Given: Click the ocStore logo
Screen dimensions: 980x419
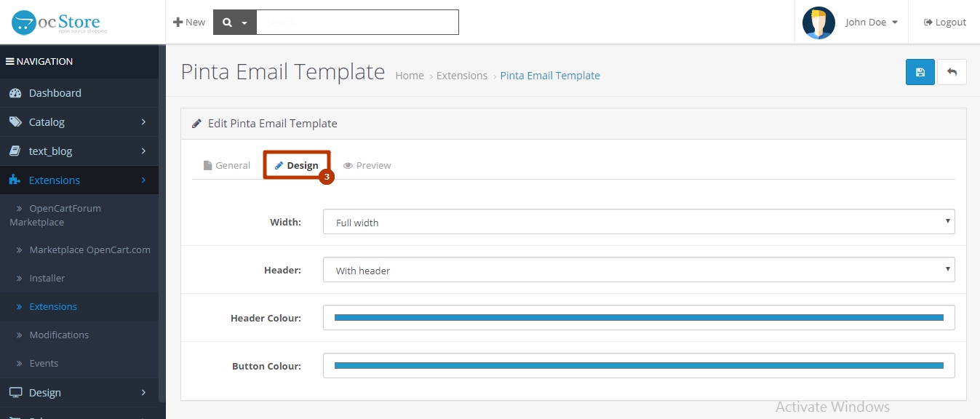Looking at the screenshot, I should point(59,23).
